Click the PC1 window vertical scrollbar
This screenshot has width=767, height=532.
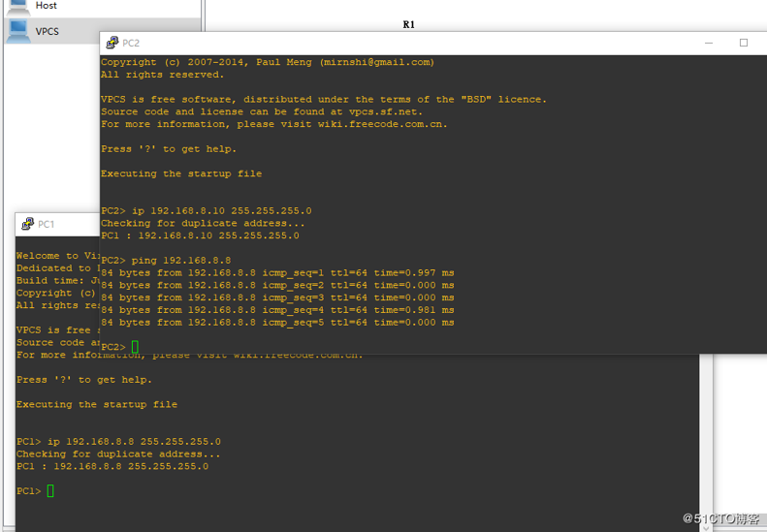[706, 443]
